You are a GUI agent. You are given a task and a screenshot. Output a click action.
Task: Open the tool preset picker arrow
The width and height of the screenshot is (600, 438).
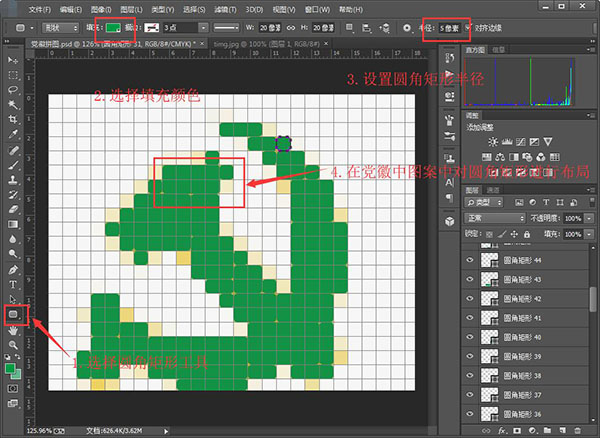click(x=32, y=28)
